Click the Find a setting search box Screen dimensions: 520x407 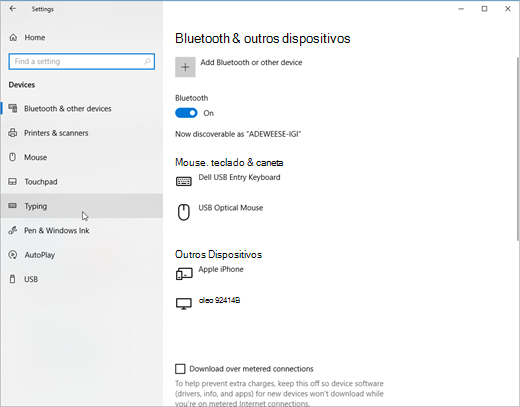[x=82, y=61]
